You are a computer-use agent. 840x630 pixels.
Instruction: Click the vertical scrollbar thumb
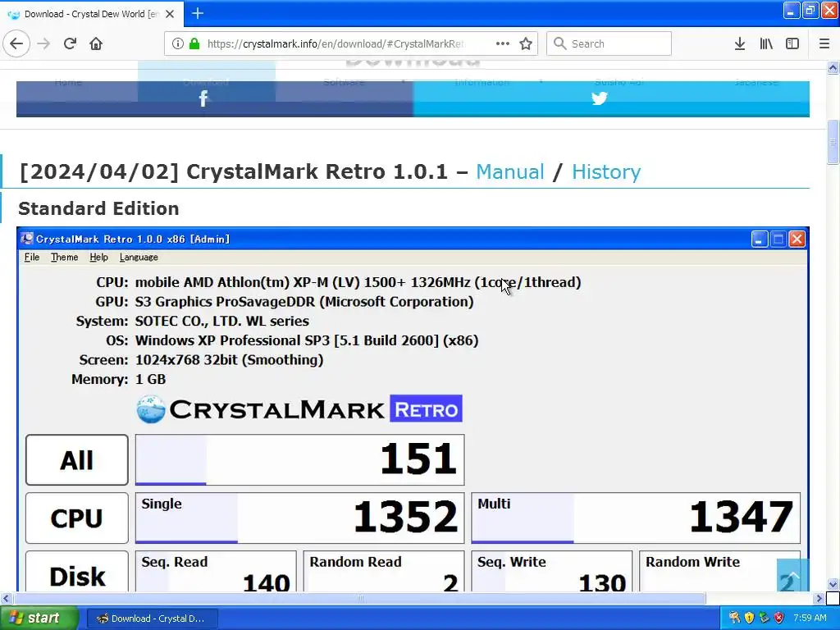pos(833,143)
